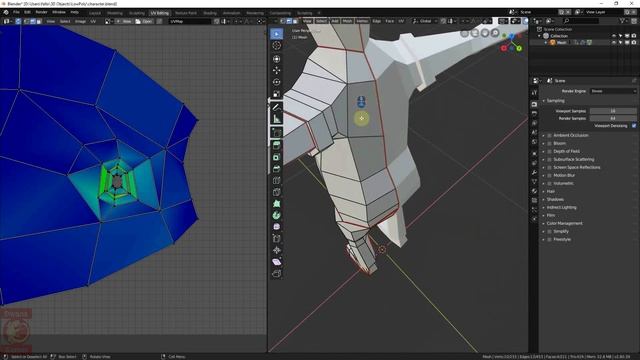
Task: Open the Modifiers wrench properties tab
Action: 534,172
